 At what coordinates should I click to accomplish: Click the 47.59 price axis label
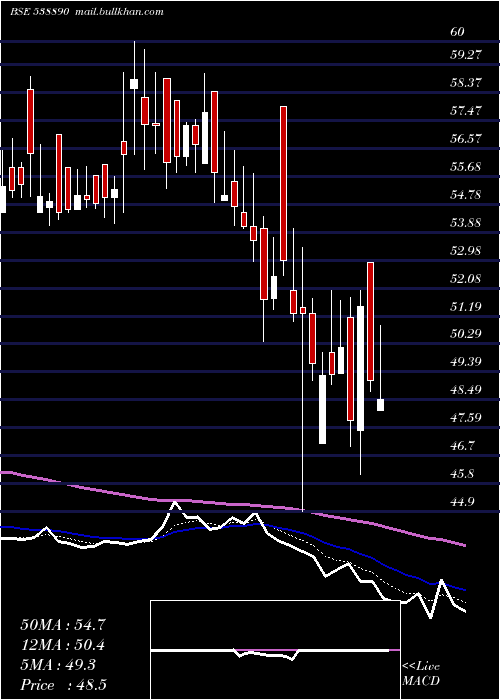tap(465, 418)
